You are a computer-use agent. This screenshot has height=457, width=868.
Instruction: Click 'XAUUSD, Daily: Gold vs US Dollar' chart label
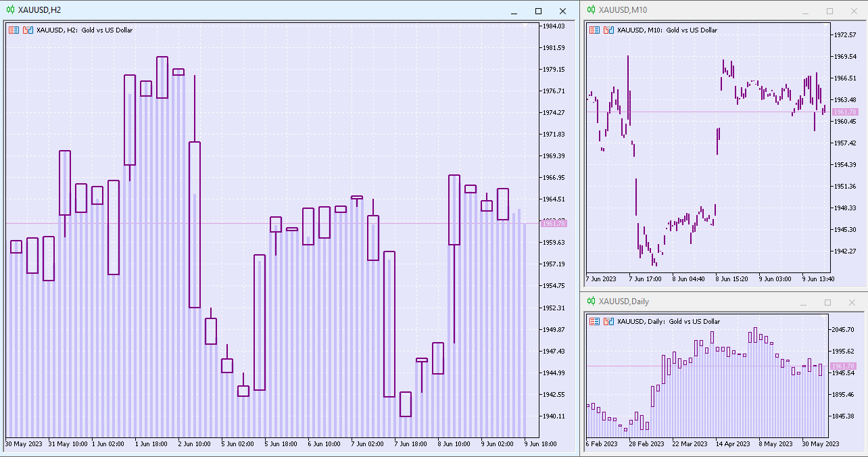point(669,322)
